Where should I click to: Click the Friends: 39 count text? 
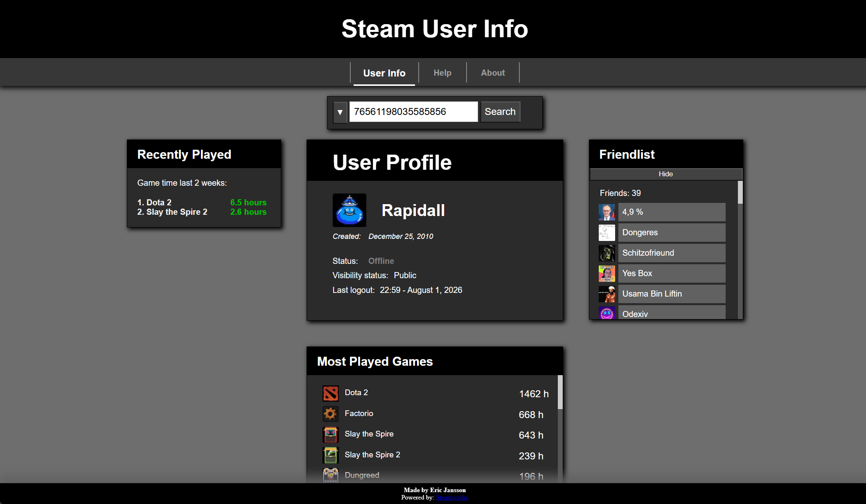coord(620,193)
